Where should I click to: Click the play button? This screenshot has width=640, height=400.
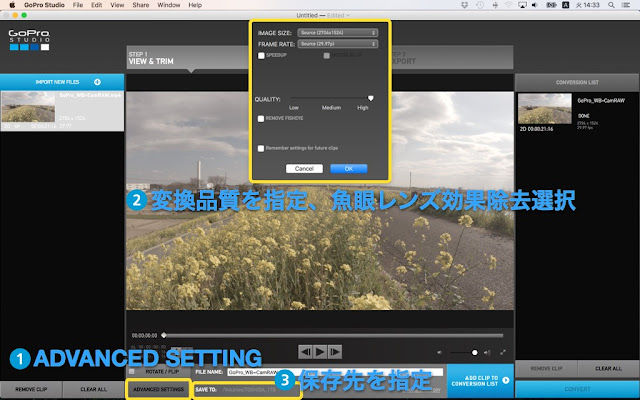[320, 351]
